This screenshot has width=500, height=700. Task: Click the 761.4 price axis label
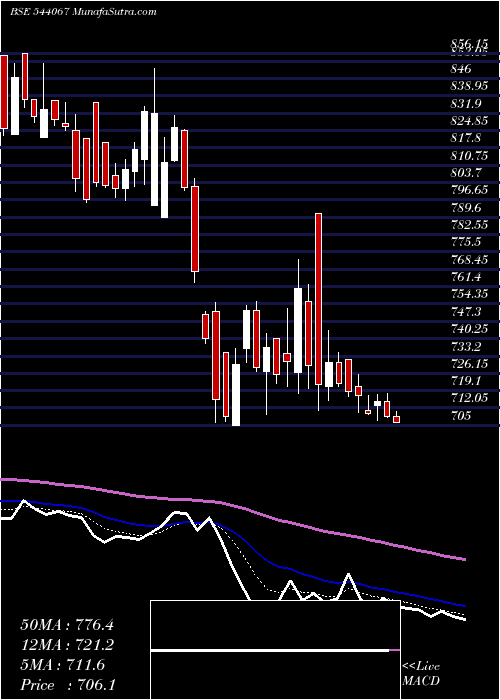[x=467, y=277]
